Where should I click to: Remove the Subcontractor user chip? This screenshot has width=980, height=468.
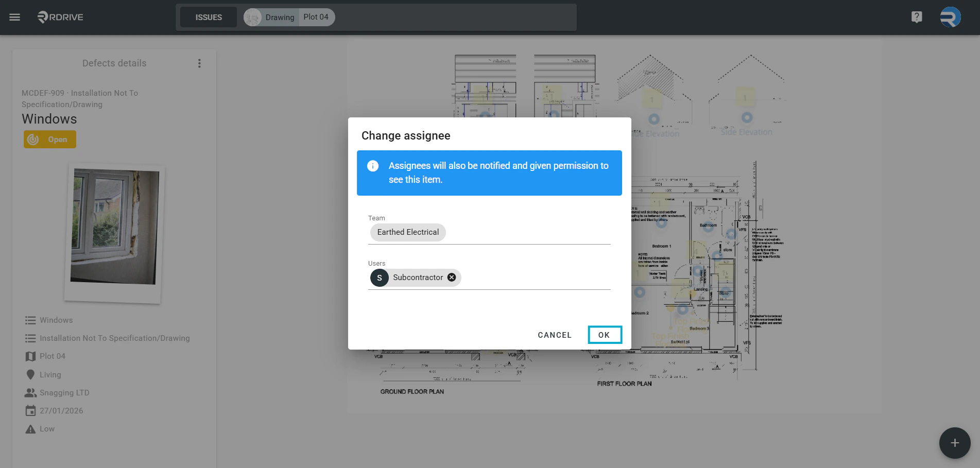(452, 277)
